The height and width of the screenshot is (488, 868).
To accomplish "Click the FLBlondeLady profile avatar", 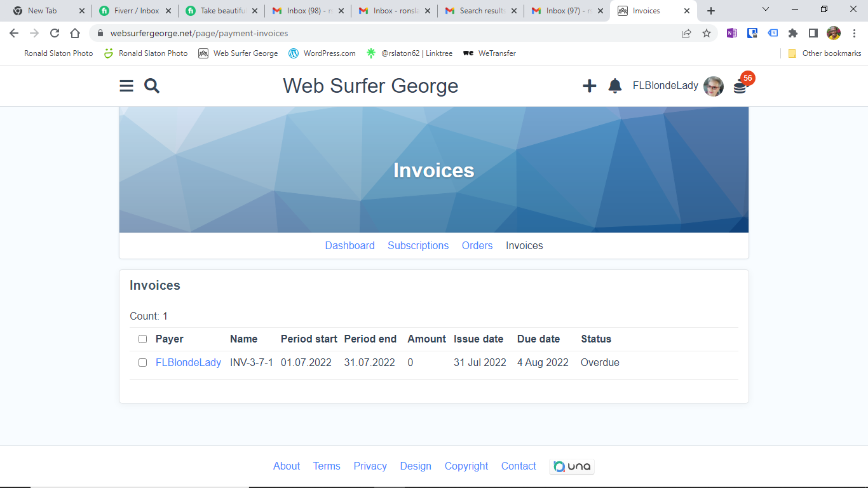I will 714,86.
